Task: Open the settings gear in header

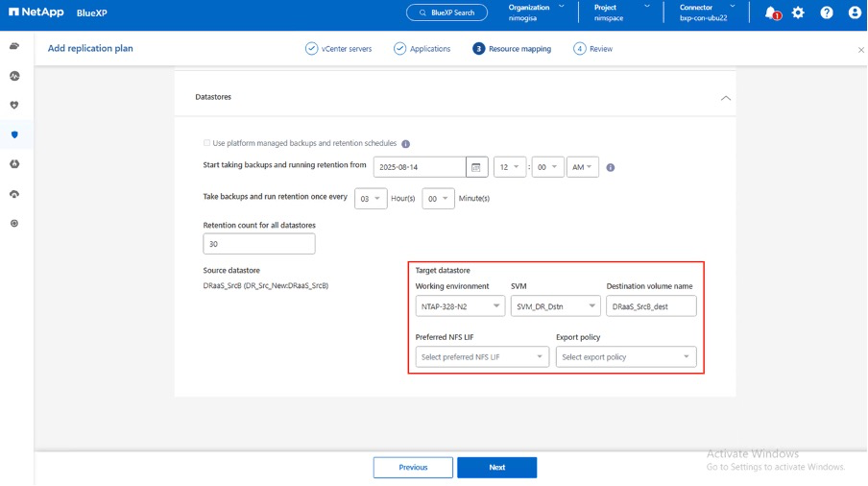Action: (x=798, y=12)
